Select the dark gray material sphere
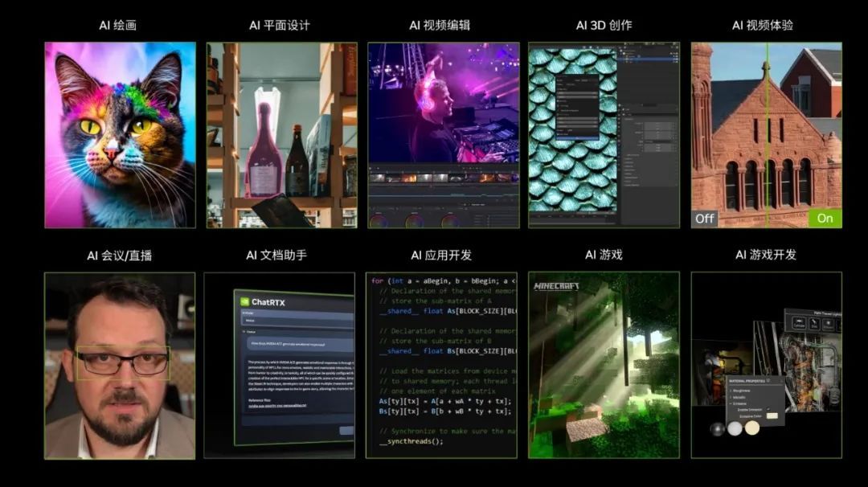 click(x=718, y=429)
